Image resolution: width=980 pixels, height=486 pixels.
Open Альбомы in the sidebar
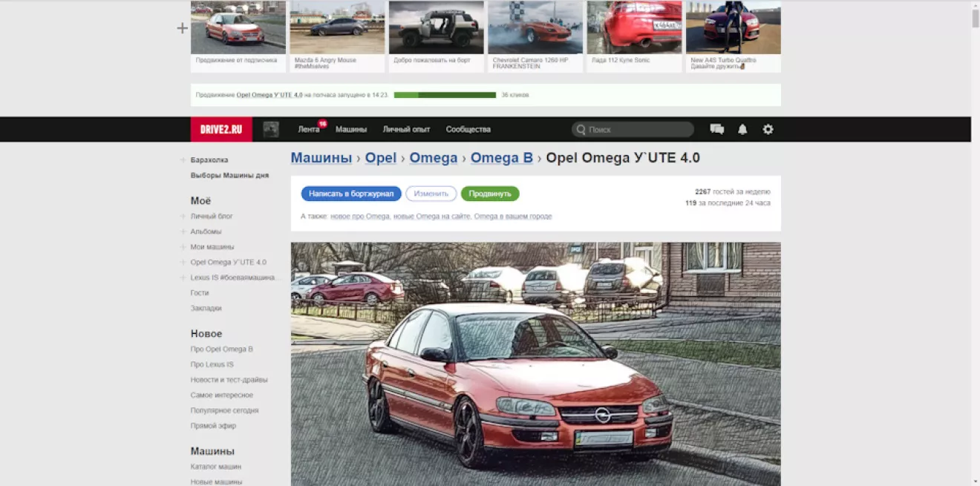click(206, 231)
